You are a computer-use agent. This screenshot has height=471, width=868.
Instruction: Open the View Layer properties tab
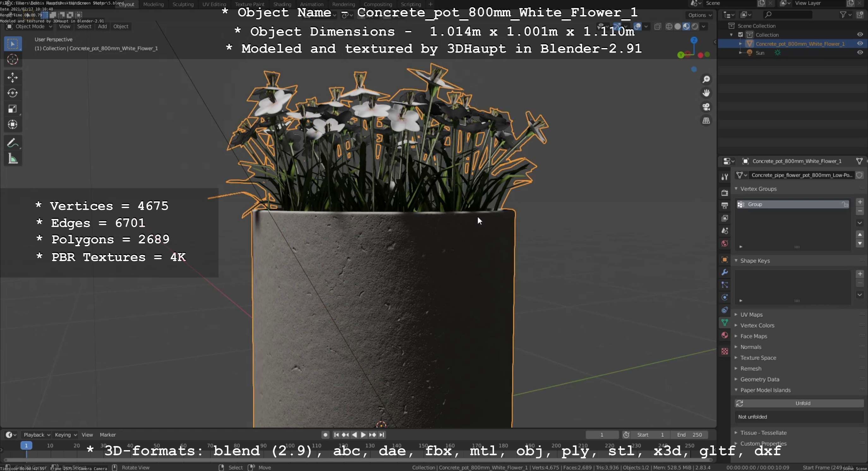[x=725, y=218]
